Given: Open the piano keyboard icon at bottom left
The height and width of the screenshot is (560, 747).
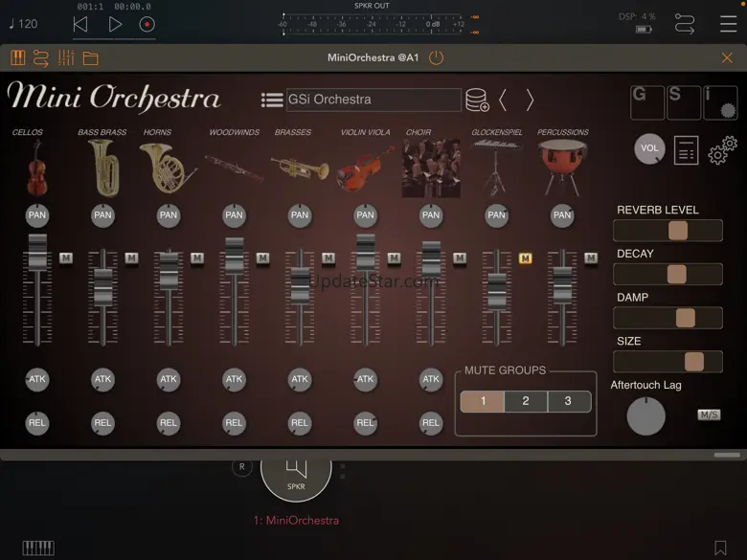Looking at the screenshot, I should click(x=38, y=548).
